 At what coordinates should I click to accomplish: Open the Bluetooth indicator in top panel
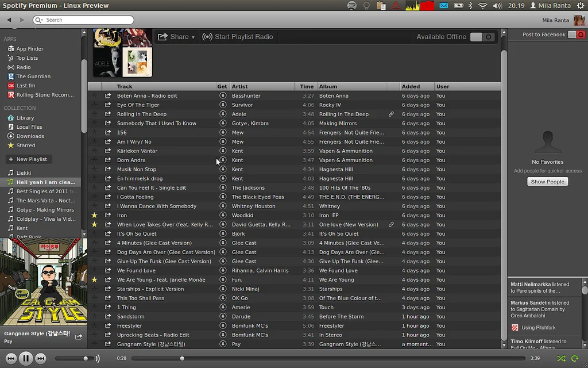point(470,6)
